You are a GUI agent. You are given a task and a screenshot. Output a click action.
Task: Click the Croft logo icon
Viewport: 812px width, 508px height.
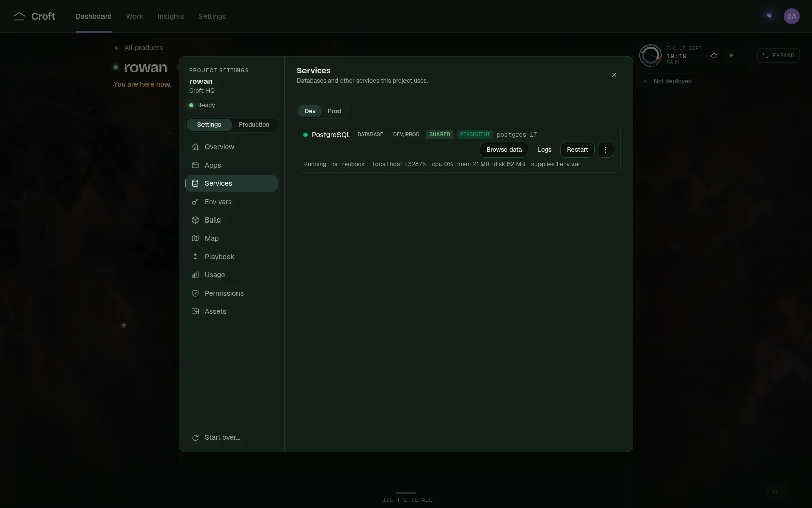pyautogui.click(x=19, y=16)
